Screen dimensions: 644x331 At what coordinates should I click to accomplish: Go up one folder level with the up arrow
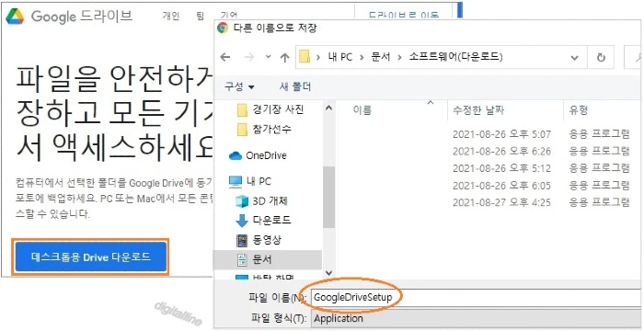284,58
